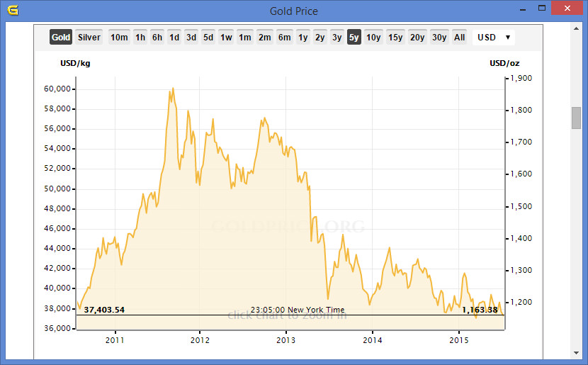588x365 pixels.
Task: Open the USD currency dropdown
Action: coord(493,38)
